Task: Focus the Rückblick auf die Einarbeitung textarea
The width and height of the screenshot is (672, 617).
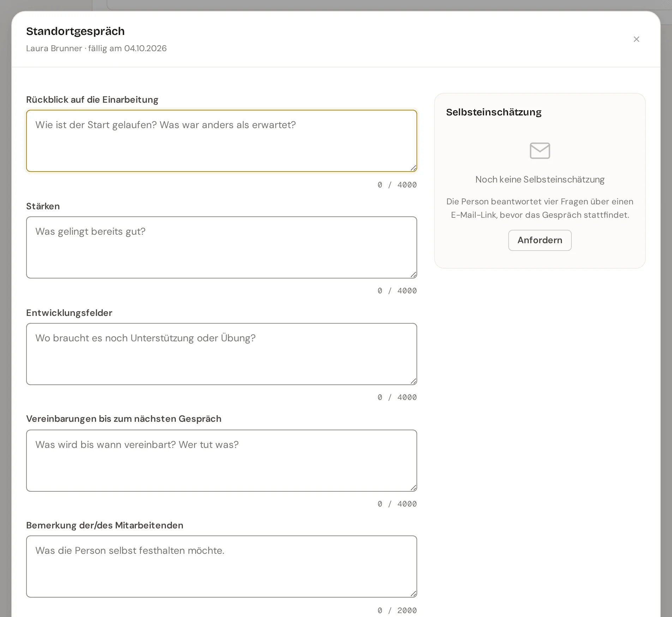Action: 222,141
